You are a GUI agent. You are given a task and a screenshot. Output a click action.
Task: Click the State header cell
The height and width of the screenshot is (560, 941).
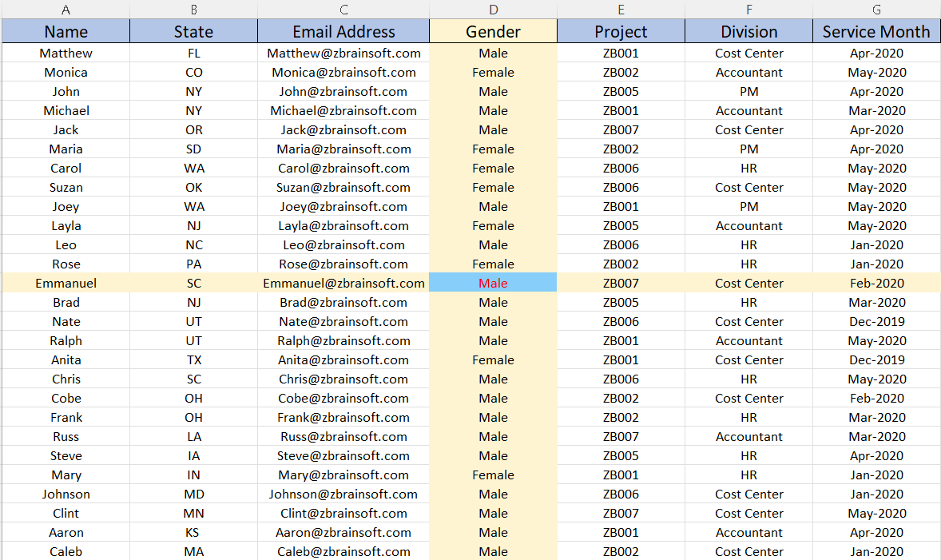[x=193, y=31]
